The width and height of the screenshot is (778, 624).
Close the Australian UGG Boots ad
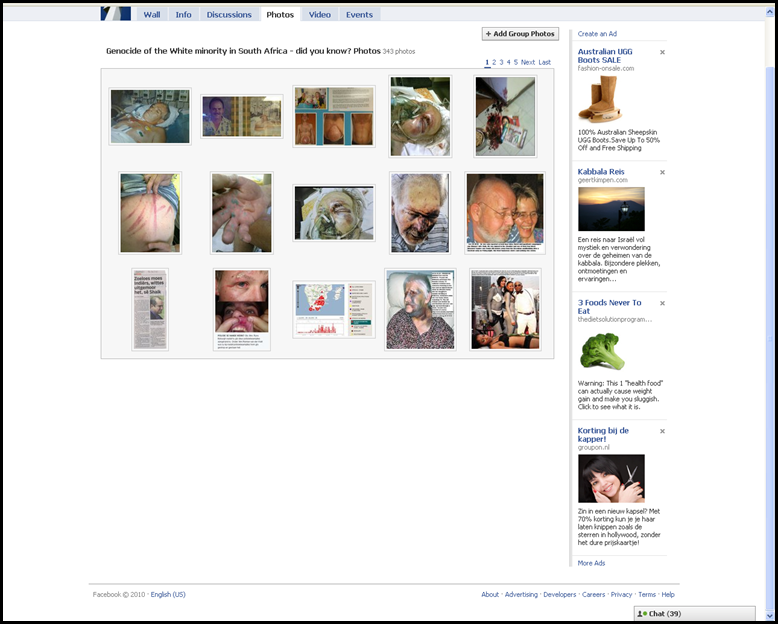click(x=662, y=52)
